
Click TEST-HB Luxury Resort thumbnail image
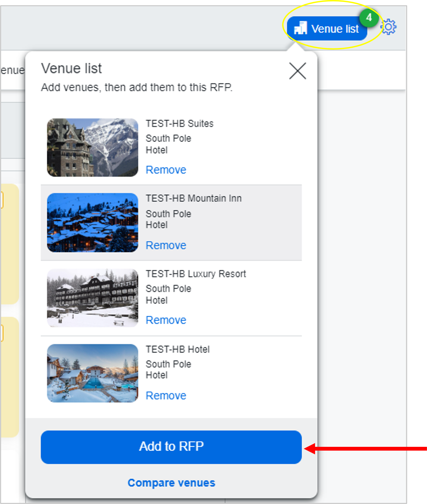[x=93, y=298]
